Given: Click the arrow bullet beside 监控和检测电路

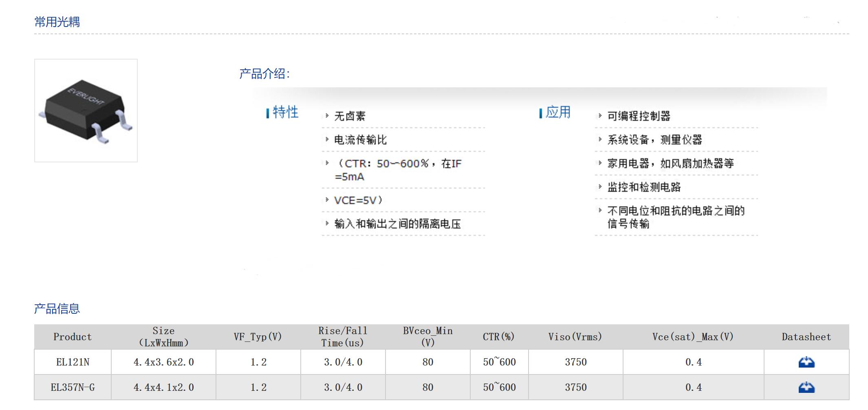Looking at the screenshot, I should coord(600,187).
